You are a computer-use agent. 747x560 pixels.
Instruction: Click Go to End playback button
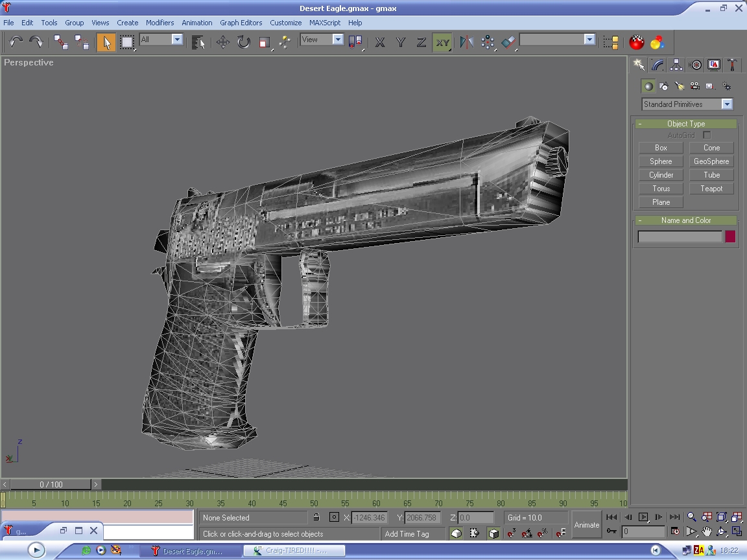(x=674, y=517)
